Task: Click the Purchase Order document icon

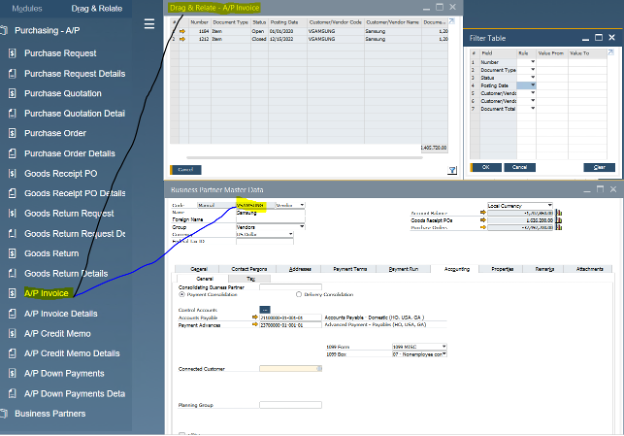Action: 12,133
